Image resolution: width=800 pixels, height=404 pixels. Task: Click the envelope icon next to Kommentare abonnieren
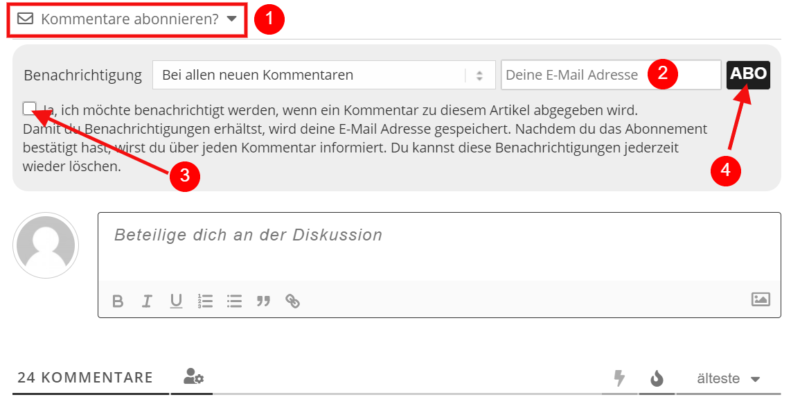click(25, 19)
